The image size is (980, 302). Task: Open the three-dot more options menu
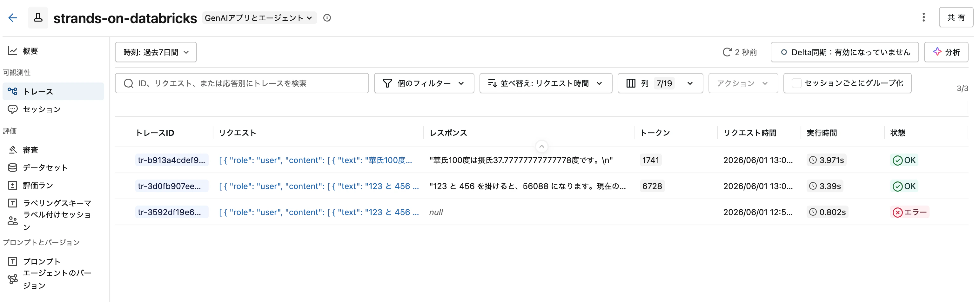pyautogui.click(x=923, y=17)
